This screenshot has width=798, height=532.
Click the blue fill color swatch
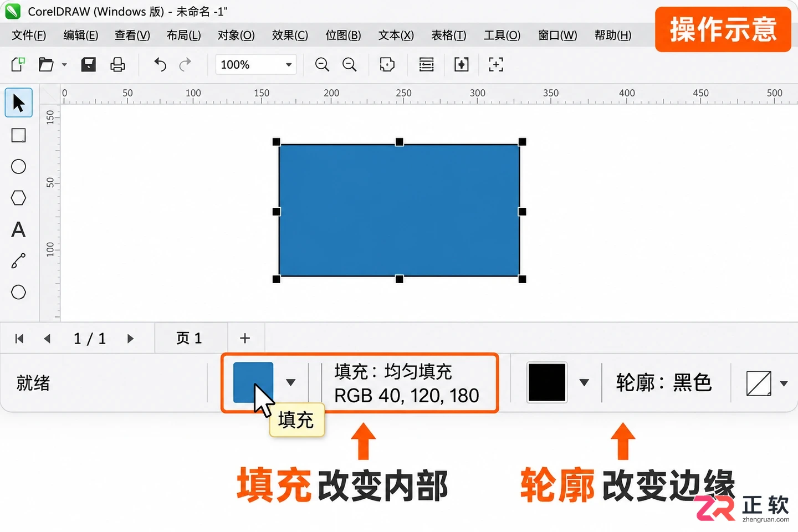(x=253, y=382)
